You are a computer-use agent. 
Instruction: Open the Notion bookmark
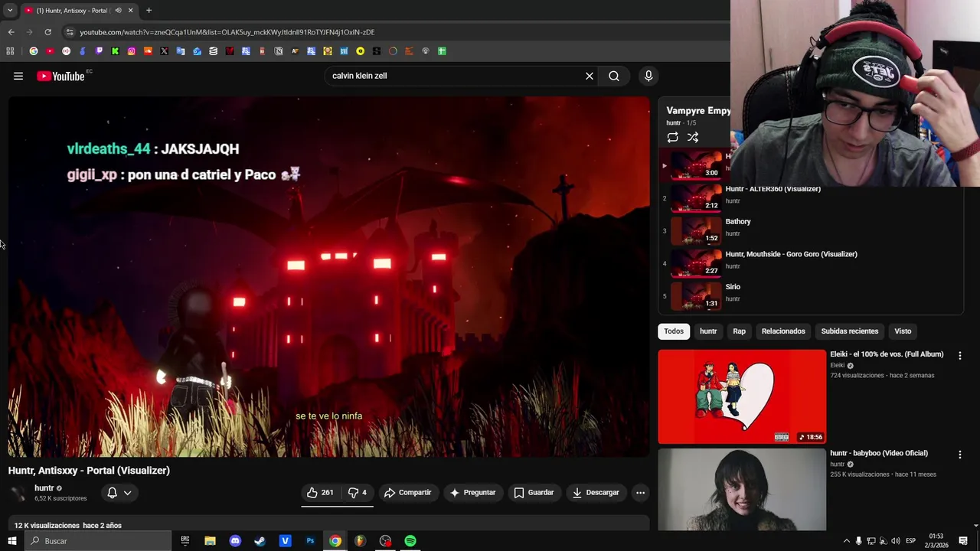click(279, 51)
